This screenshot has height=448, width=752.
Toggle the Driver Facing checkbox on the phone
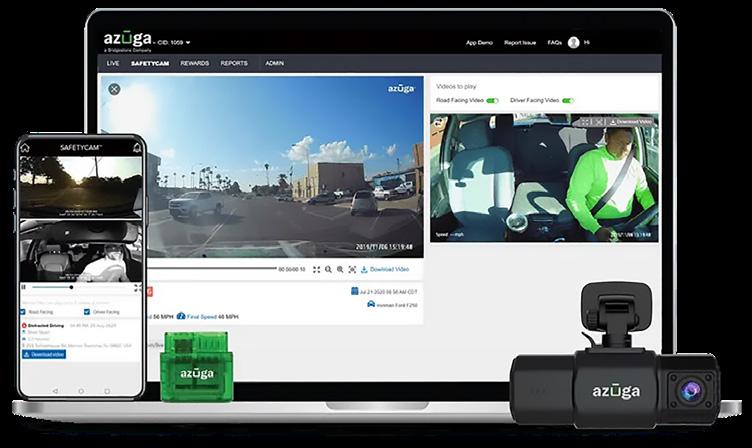point(87,312)
